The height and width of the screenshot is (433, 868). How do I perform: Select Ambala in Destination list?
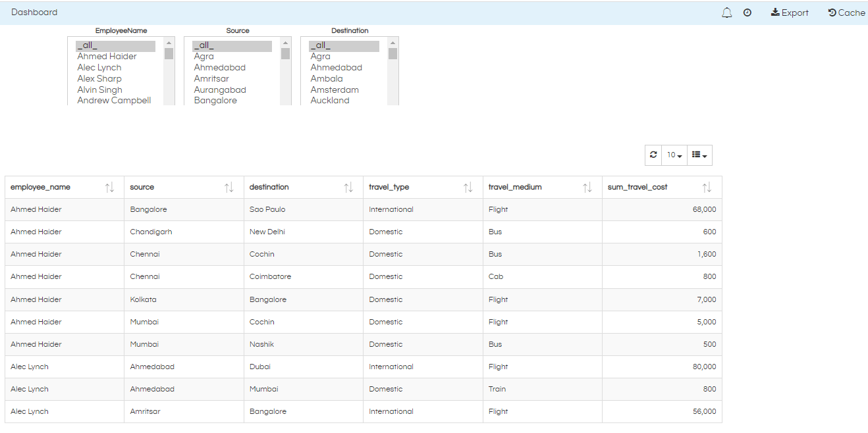[344, 78]
